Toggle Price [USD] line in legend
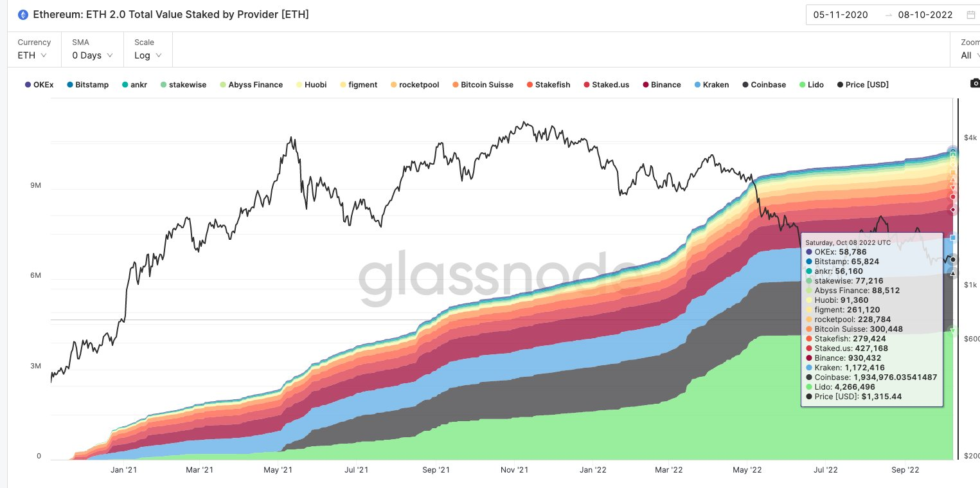 point(862,84)
